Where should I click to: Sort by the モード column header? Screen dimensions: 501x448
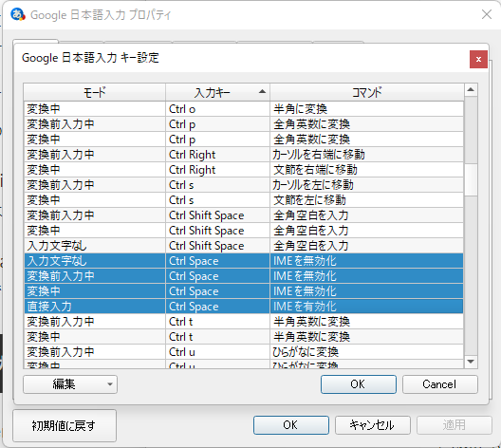tap(95, 92)
